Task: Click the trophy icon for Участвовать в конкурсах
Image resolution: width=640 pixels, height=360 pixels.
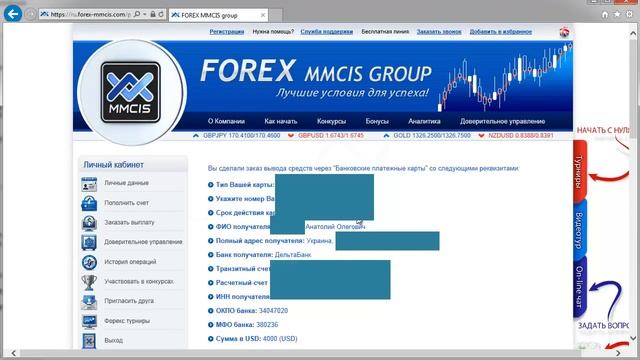Action: pos(89,282)
